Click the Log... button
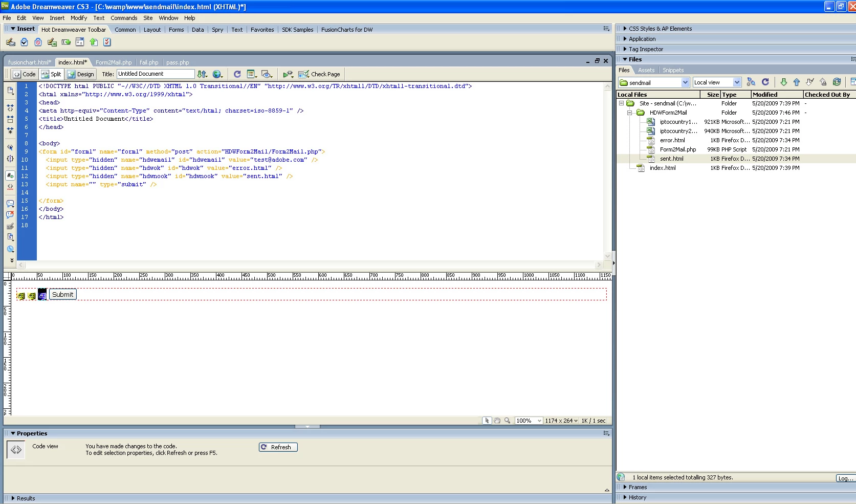 click(x=846, y=478)
